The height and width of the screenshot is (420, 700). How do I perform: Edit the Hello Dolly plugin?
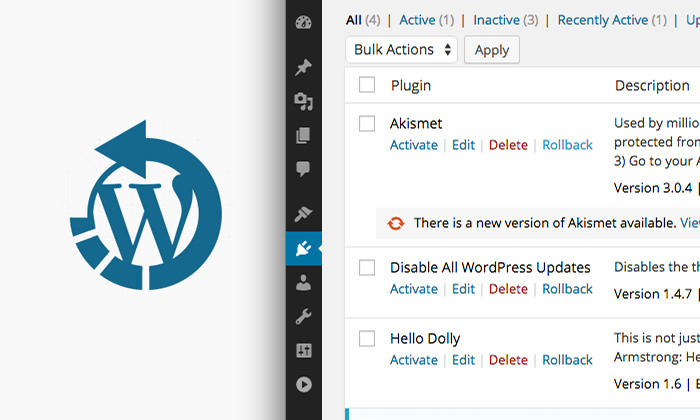463,360
